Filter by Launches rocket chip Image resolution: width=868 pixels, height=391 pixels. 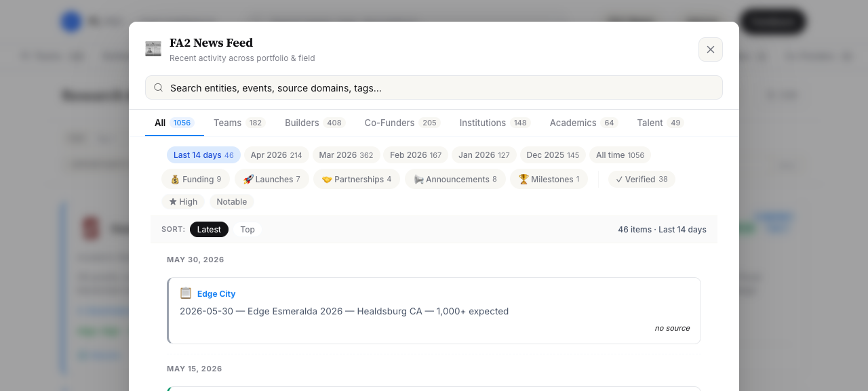272,179
